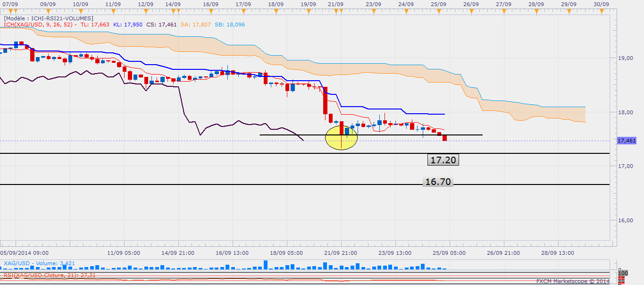
Task: Select the orange marker below the 30/09 date
Action: pos(601,11)
